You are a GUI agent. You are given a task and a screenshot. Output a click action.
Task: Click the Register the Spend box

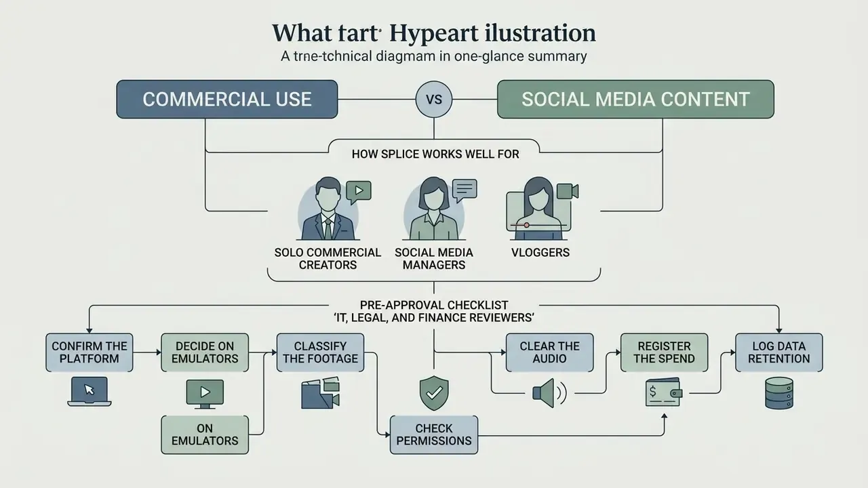[x=664, y=352]
